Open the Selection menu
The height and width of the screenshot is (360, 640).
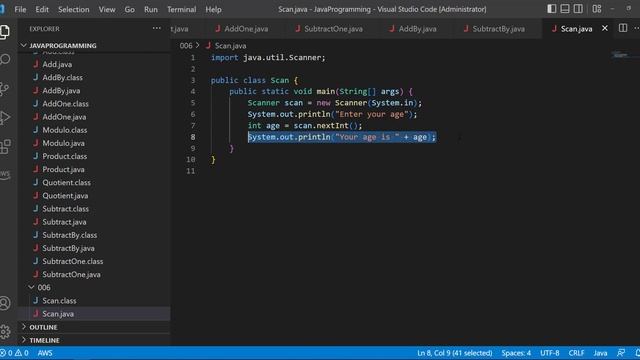pyautogui.click(x=73, y=9)
